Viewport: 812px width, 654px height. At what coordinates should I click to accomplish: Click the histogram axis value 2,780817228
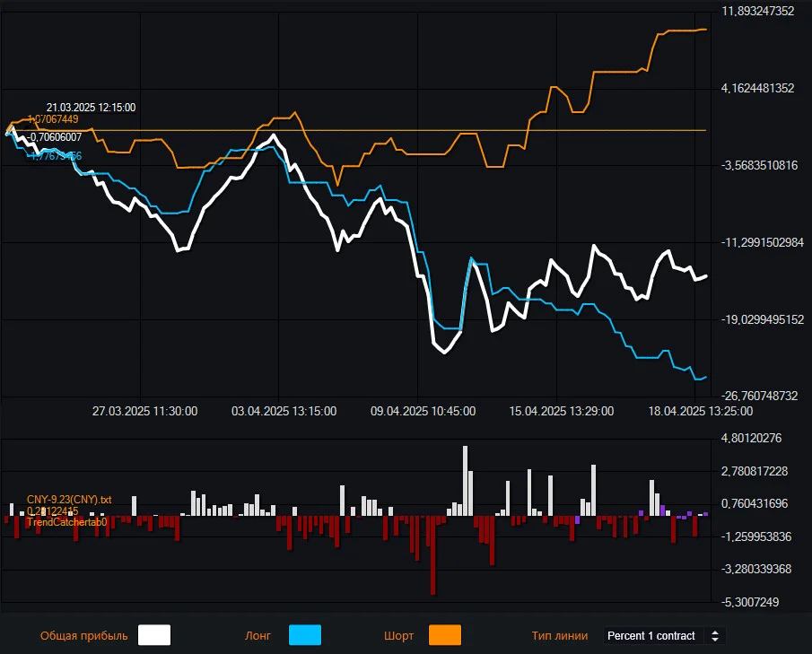point(755,471)
